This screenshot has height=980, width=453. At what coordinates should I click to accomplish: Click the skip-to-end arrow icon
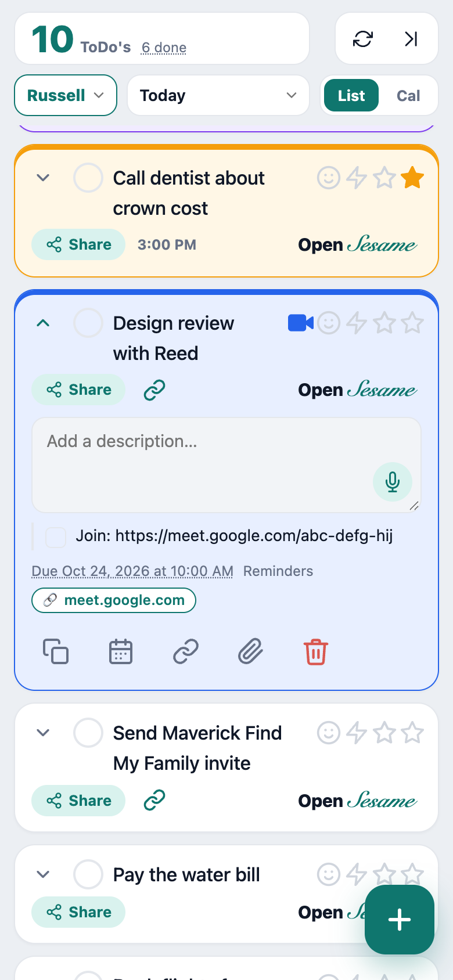[x=411, y=39]
